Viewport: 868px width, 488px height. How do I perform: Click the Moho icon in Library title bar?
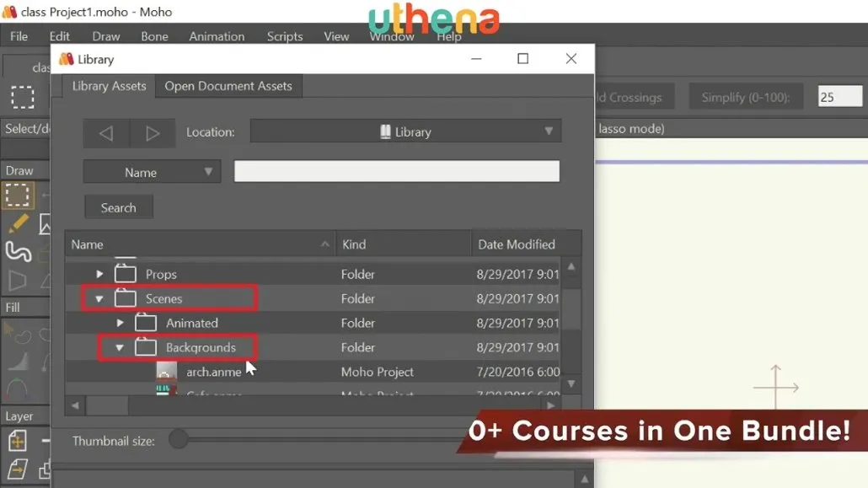click(x=66, y=59)
